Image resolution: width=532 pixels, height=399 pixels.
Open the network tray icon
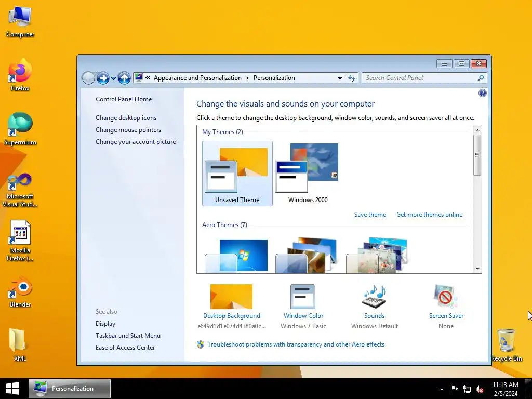pyautogui.click(x=467, y=389)
